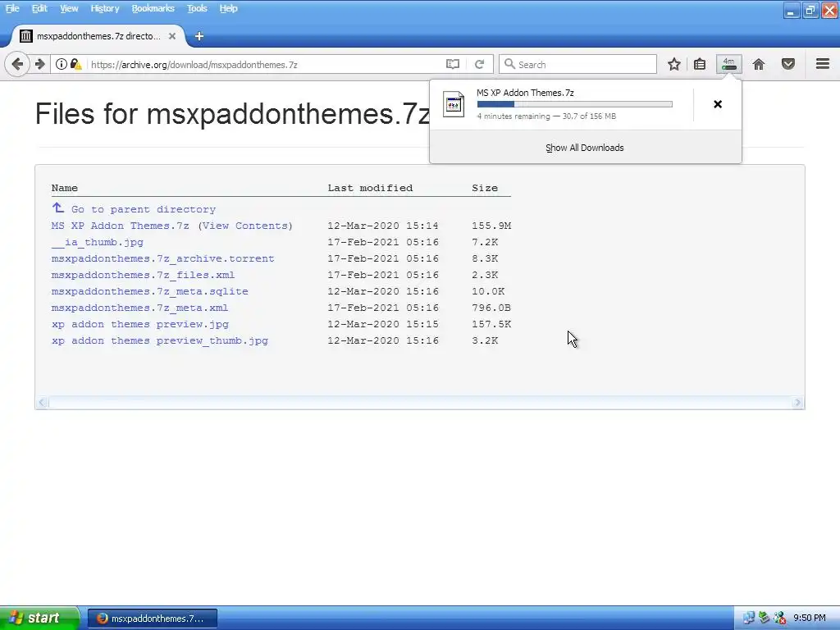
Task: Click the insecure lock warning icon
Action: [x=76, y=64]
